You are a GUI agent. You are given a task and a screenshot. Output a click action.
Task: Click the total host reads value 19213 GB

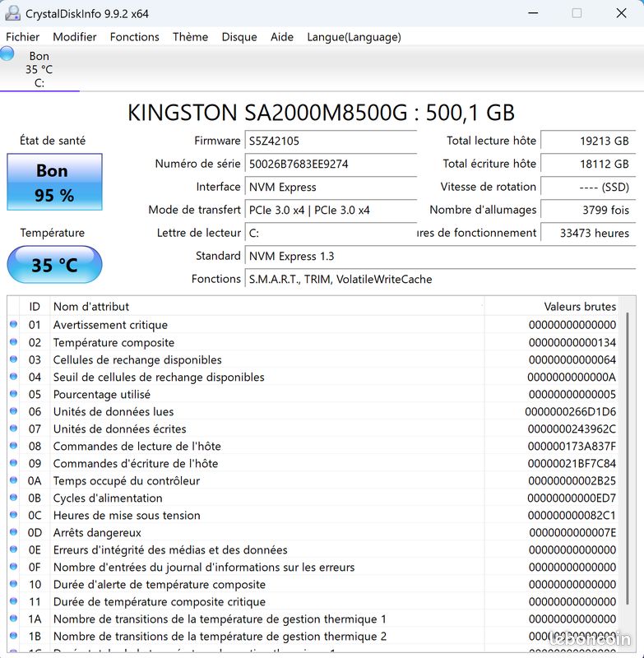[588, 141]
